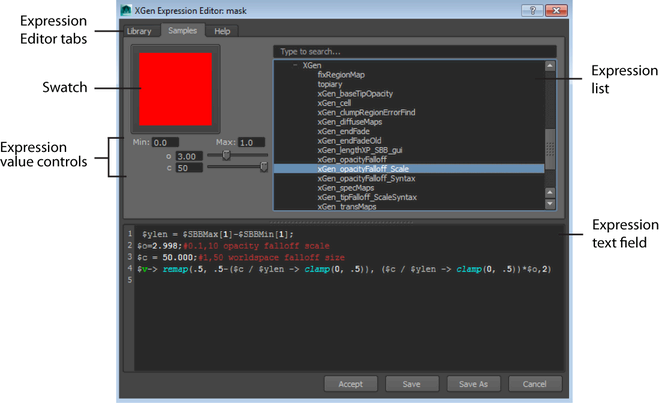
Task: Select the Samples tab
Action: coord(182,30)
